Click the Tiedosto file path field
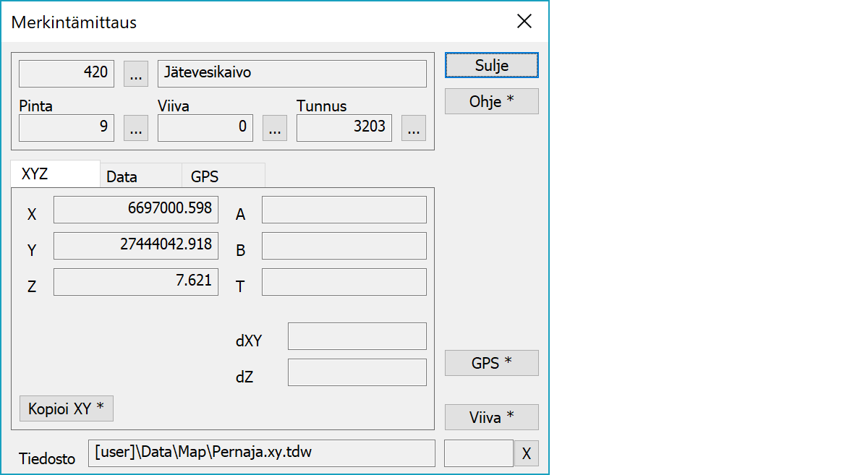Screen dimensions: 868x475 pyautogui.click(x=261, y=453)
